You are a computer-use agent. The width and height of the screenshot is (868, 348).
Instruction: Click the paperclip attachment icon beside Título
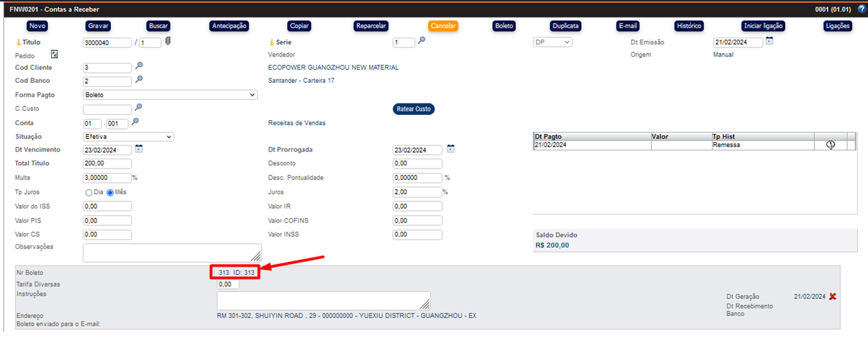pyautogui.click(x=168, y=41)
